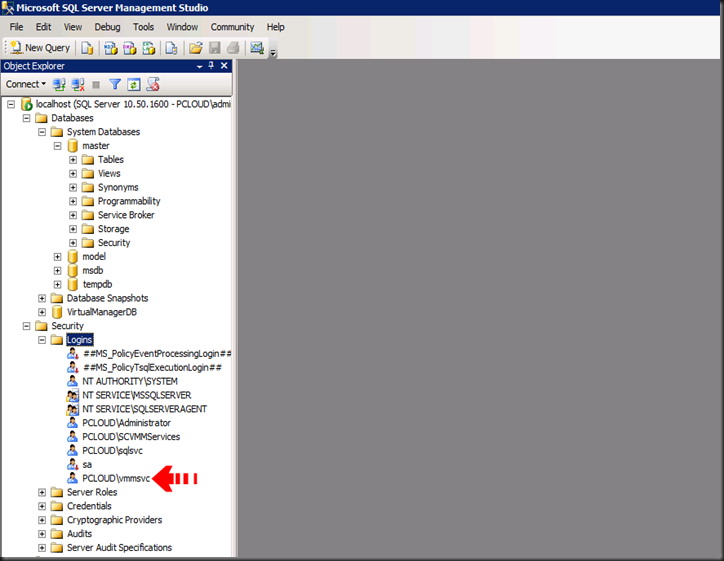The width and height of the screenshot is (724, 561).
Task: Expand the Server Roles folder
Action: click(x=42, y=492)
